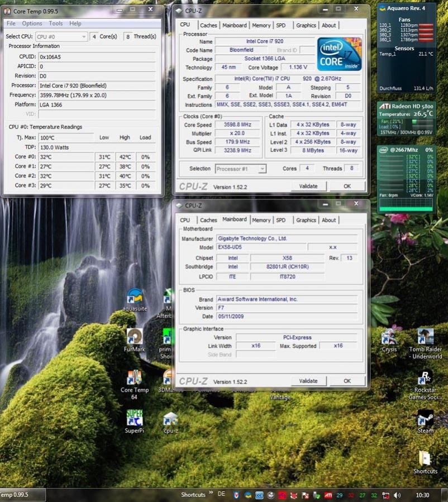Launch the SuperPi desktop shortcut

click(135, 422)
